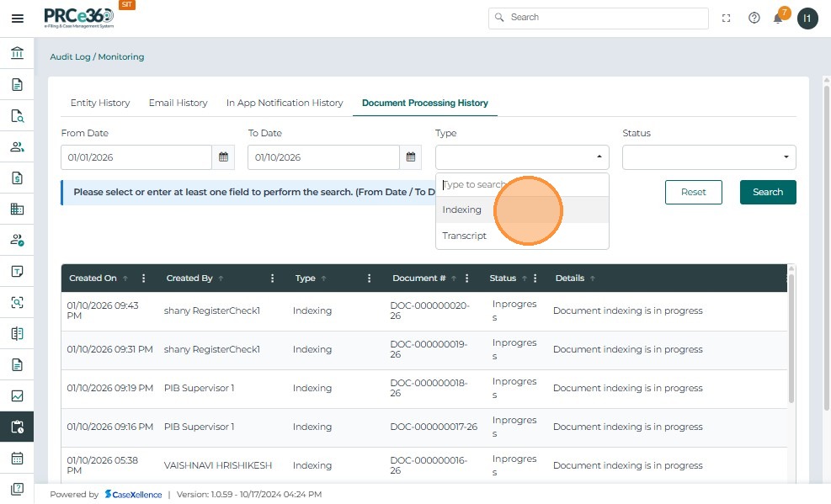Switch to the Entity History tab

(100, 103)
